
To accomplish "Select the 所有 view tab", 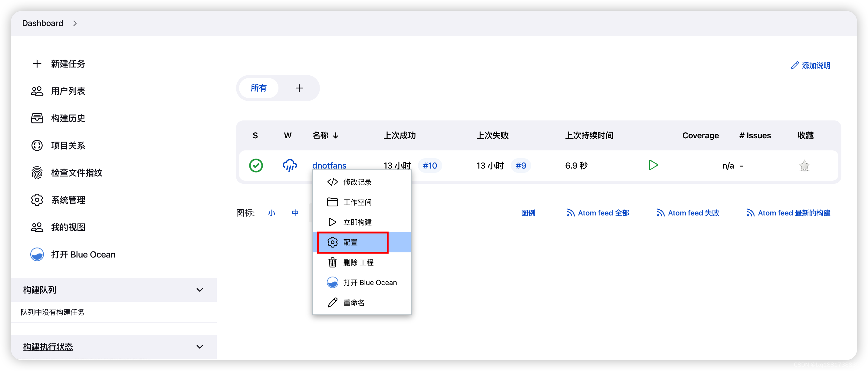I will [x=258, y=88].
